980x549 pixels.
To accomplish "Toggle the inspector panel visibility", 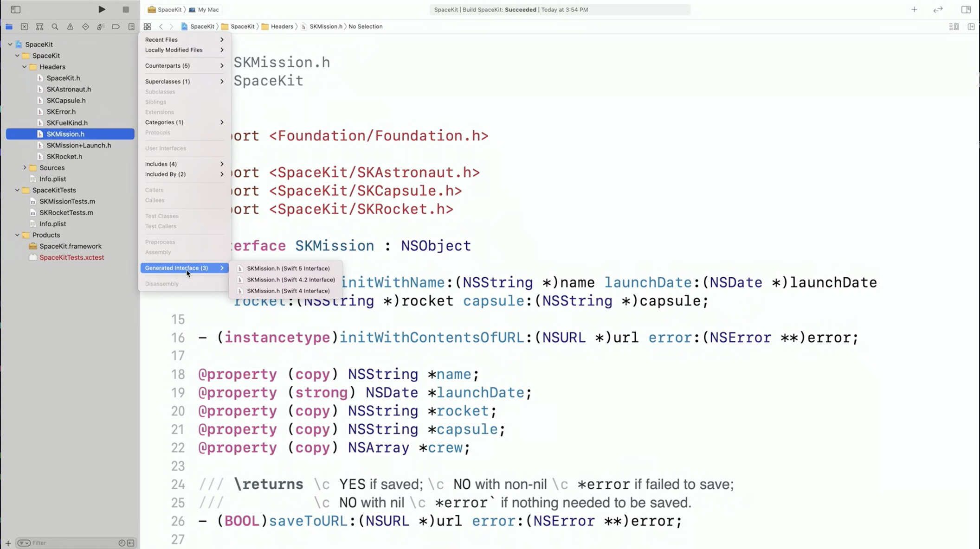I will 966,9.
